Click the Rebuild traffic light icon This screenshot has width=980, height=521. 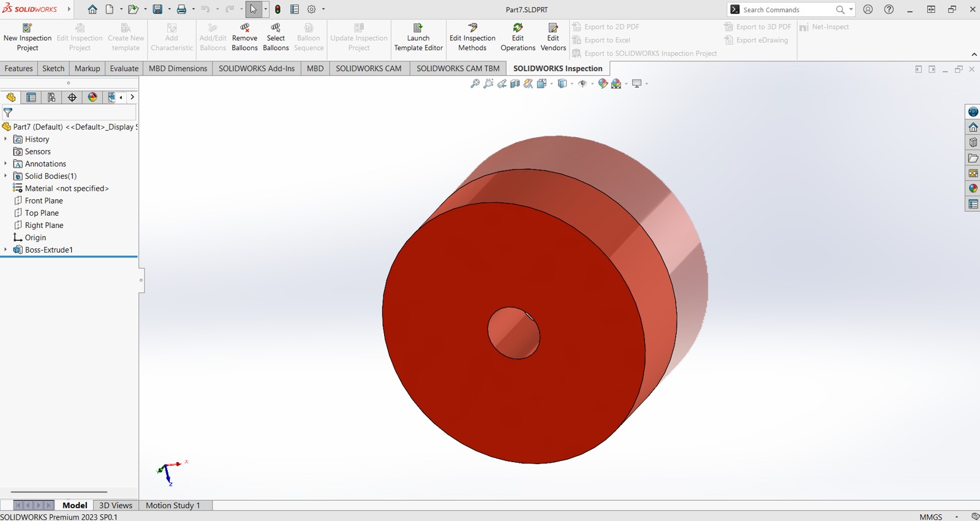(278, 9)
